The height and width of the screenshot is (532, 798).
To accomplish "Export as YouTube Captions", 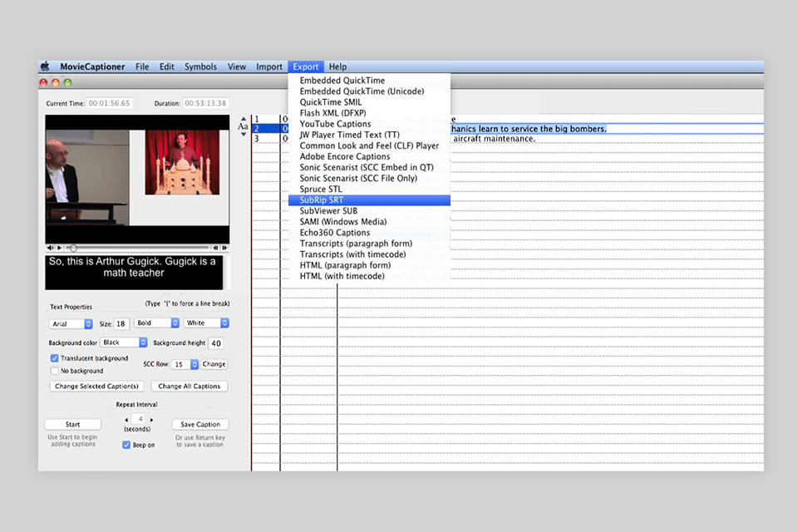I will pyautogui.click(x=369, y=124).
